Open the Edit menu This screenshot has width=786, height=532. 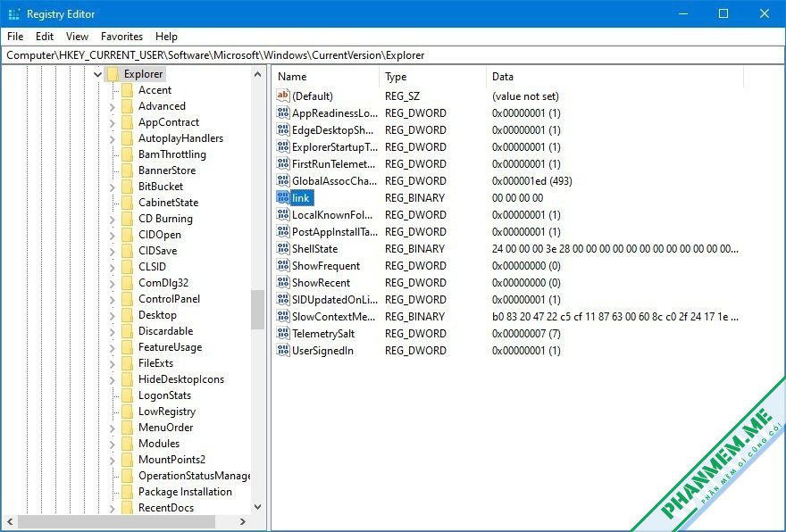coord(44,37)
